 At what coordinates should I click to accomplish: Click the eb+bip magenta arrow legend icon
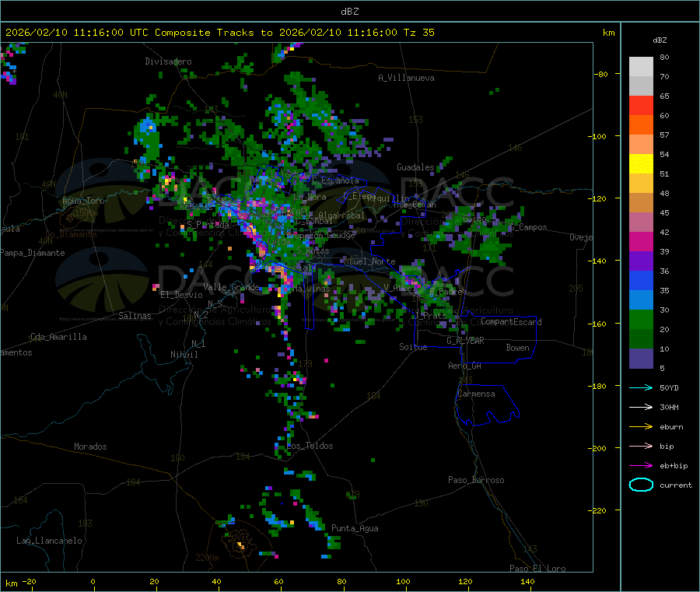point(641,466)
